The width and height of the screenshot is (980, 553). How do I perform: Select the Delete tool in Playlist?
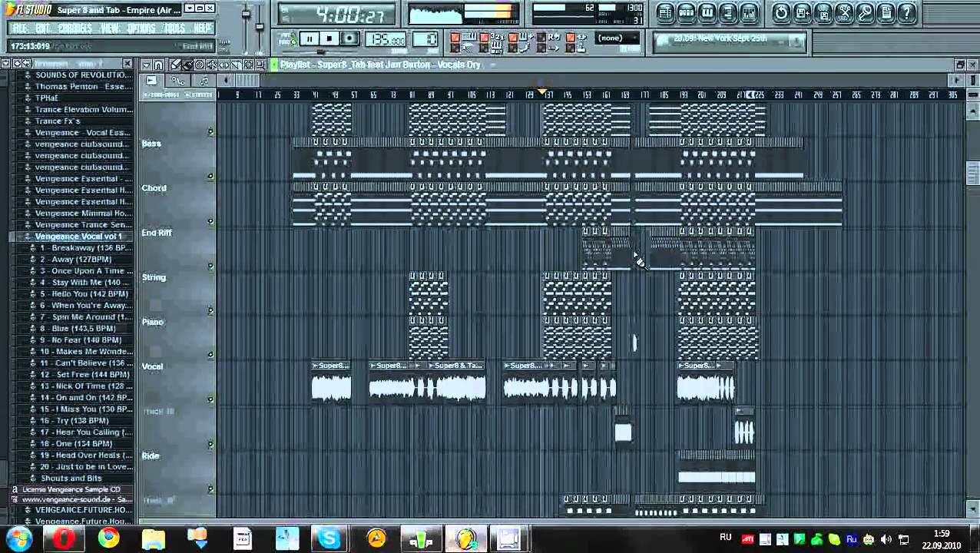200,65
